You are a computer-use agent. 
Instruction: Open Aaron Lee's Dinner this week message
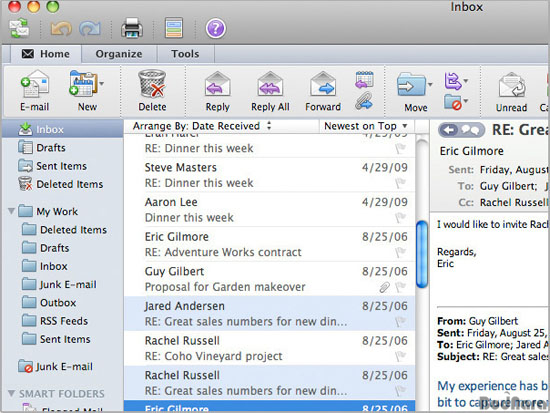tap(269, 209)
